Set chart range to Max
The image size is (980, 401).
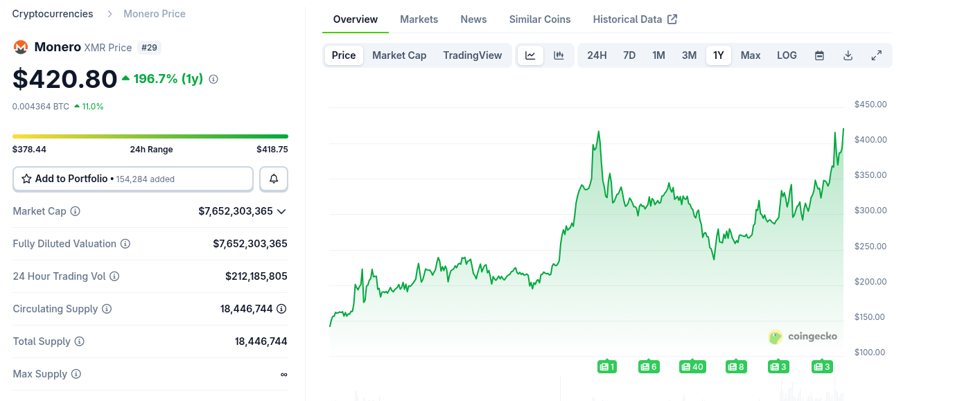[x=751, y=55]
